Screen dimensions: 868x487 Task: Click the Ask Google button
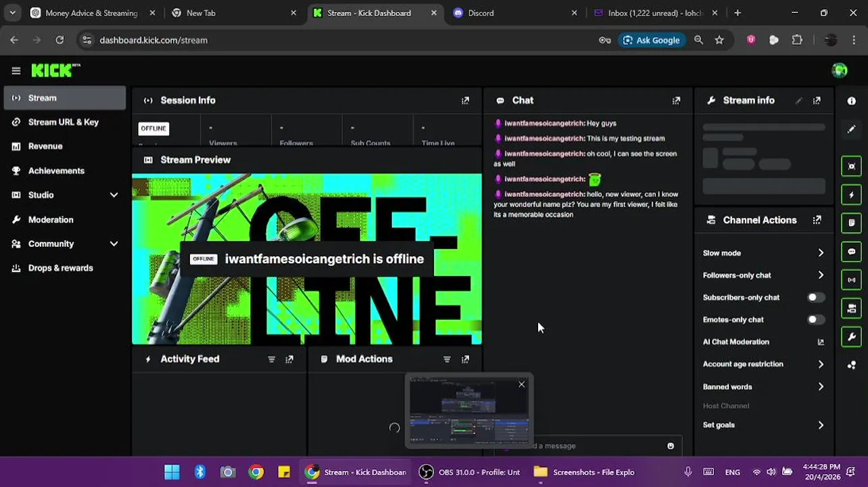651,40
